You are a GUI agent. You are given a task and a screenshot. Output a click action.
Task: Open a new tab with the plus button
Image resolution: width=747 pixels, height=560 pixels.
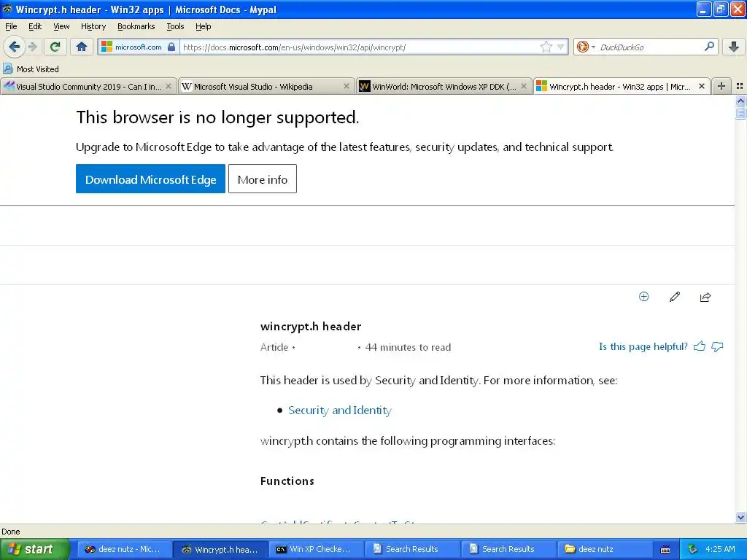tap(721, 86)
